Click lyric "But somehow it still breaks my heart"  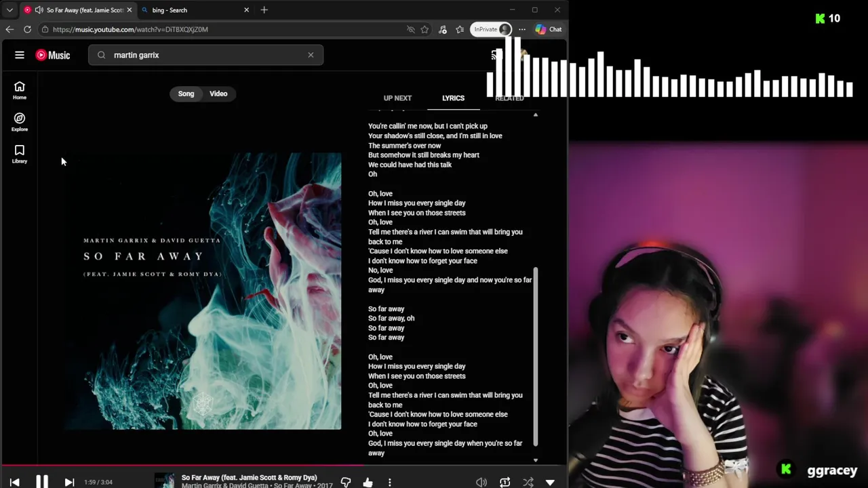[x=424, y=155]
